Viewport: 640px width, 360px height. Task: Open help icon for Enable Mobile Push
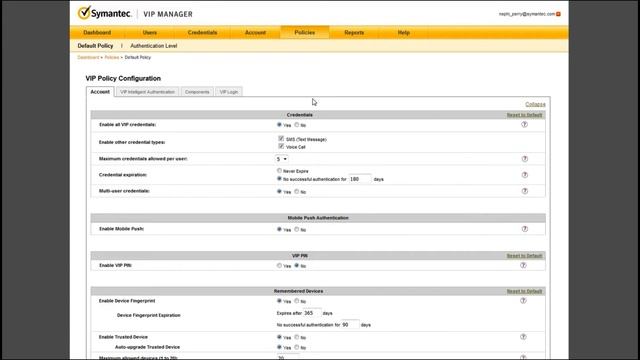[x=524, y=229]
